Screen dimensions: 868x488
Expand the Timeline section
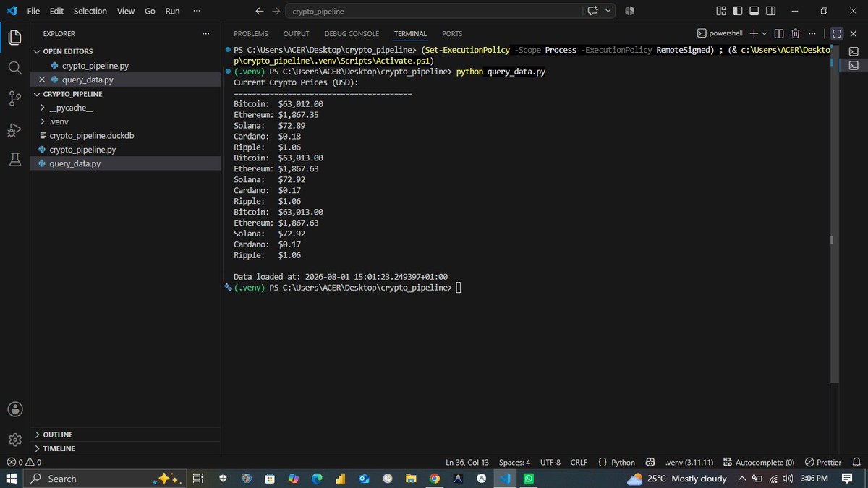coord(125,448)
